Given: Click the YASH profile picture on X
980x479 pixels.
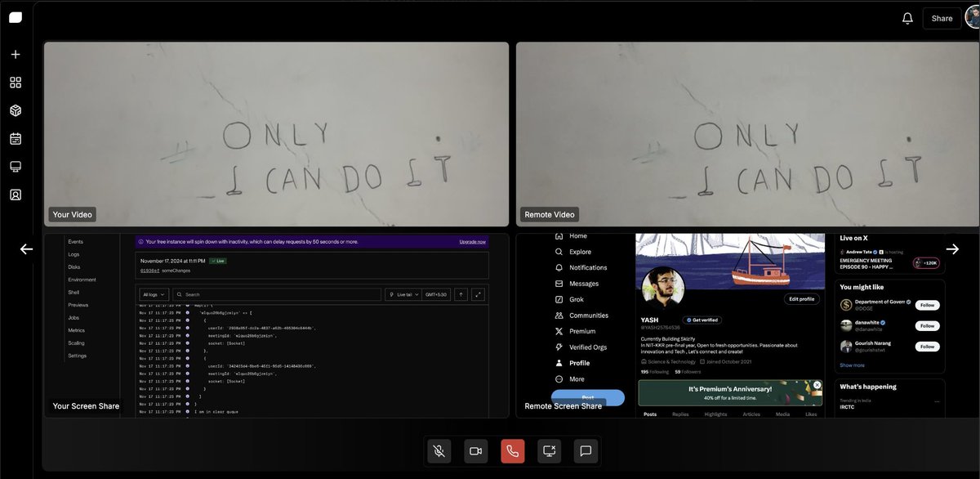Looking at the screenshot, I should (662, 287).
